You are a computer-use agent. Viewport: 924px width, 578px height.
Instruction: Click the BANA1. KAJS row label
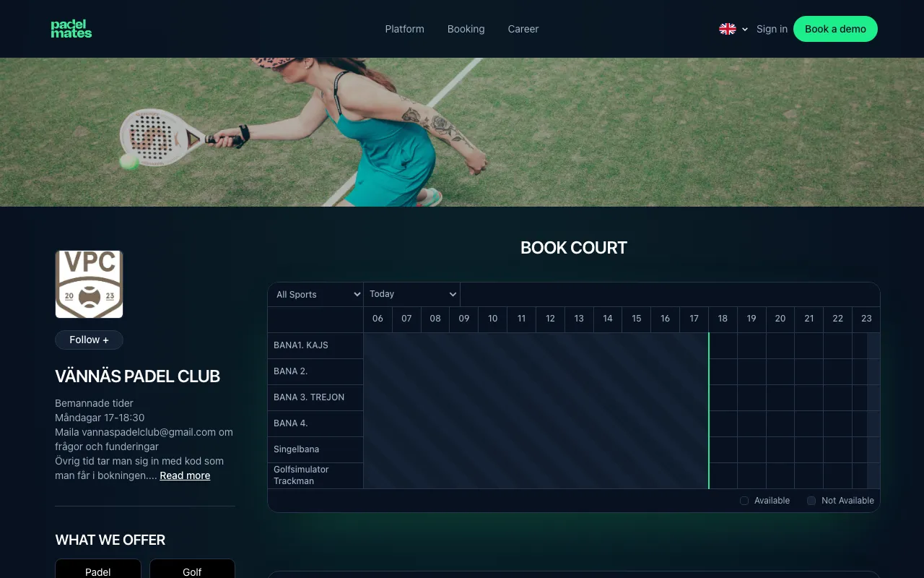(x=315, y=345)
